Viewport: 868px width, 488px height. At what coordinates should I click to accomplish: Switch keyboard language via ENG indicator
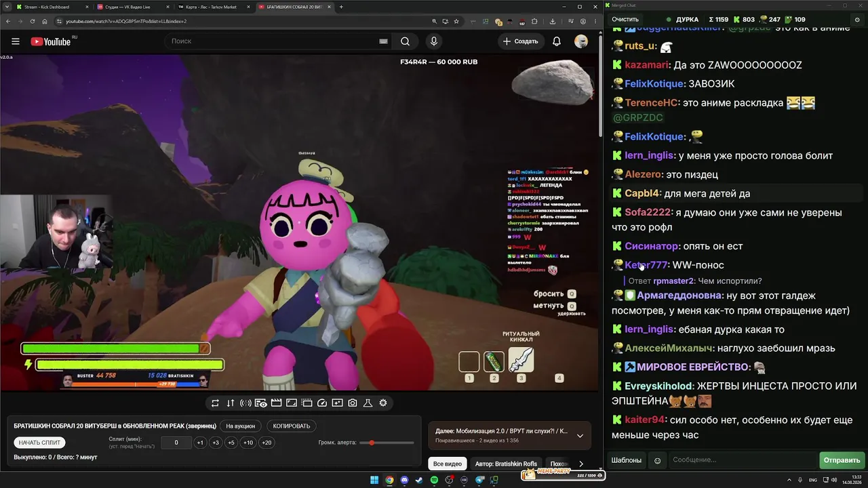[x=813, y=480]
